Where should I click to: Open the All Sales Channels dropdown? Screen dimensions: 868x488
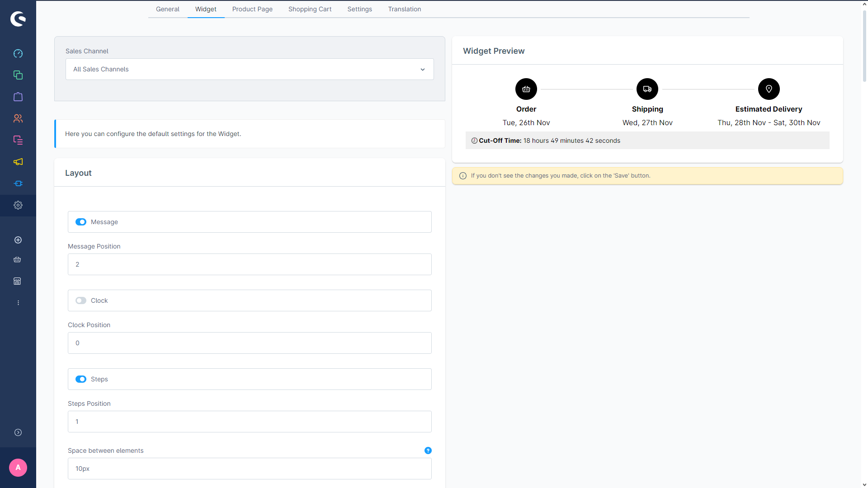coord(250,69)
